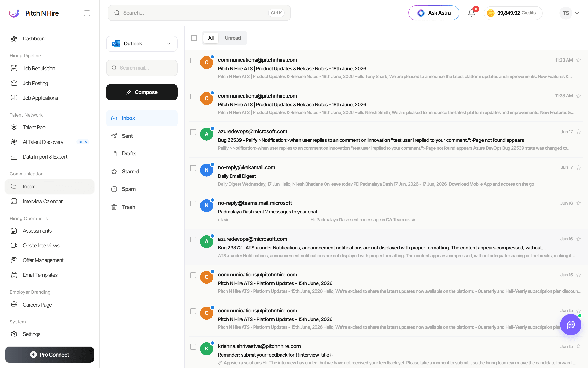Expand the TS user profile menu
The height and width of the screenshot is (368, 588).
coord(577,13)
